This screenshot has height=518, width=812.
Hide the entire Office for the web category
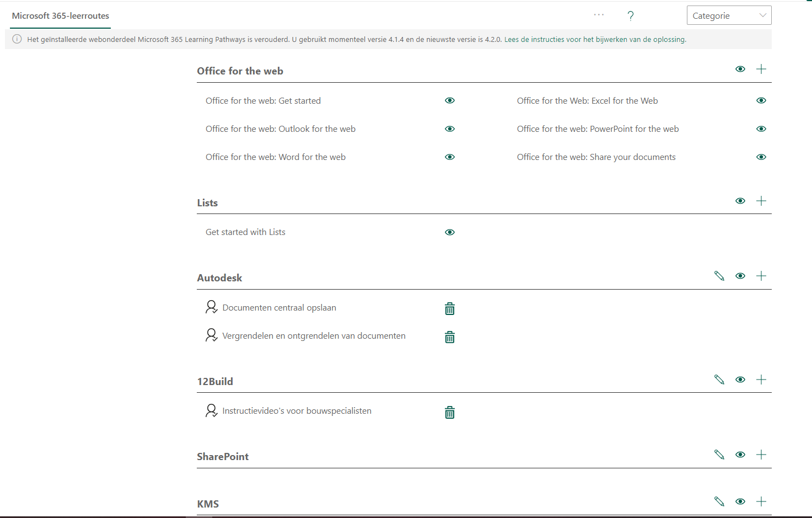[x=740, y=68]
